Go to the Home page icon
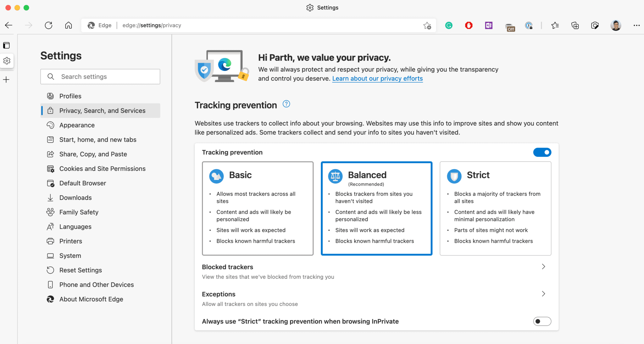The image size is (644, 344). 69,25
